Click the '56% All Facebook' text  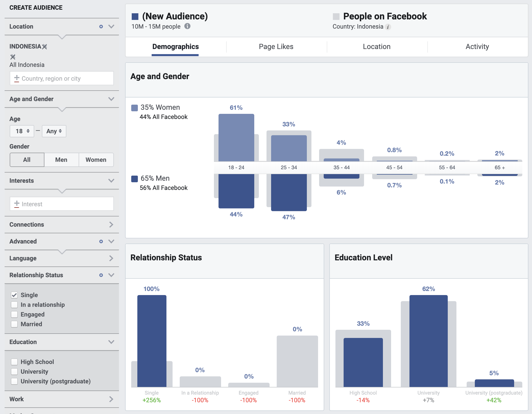164,188
